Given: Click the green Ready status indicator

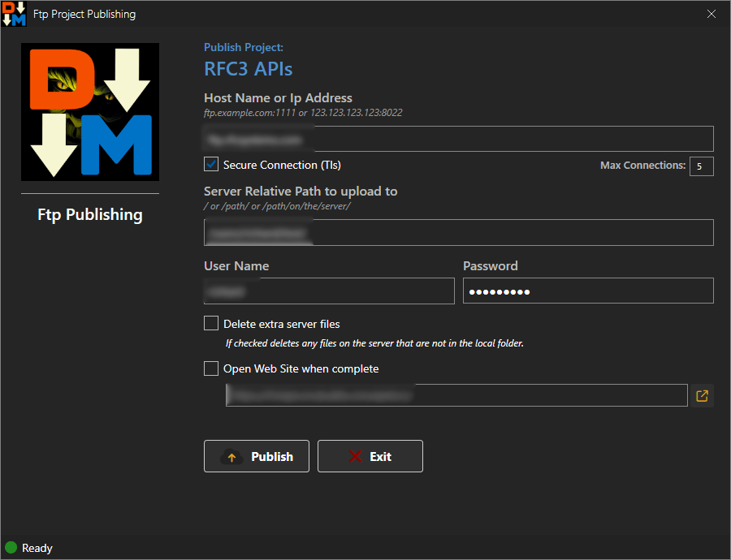Looking at the screenshot, I should [11, 548].
